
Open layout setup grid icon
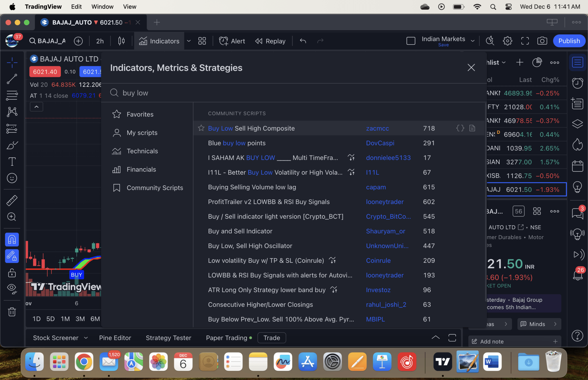tap(202, 41)
